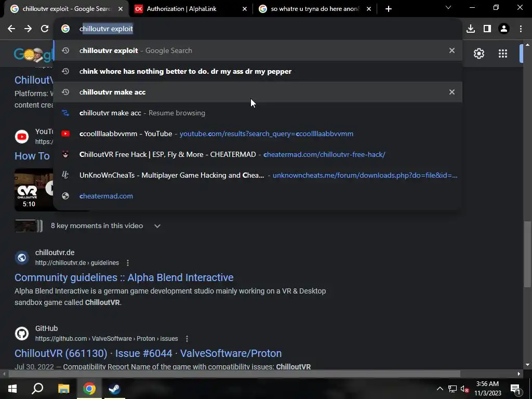The height and width of the screenshot is (399, 532).
Task: Click the key moments preview thumbnail
Action: coord(28,226)
